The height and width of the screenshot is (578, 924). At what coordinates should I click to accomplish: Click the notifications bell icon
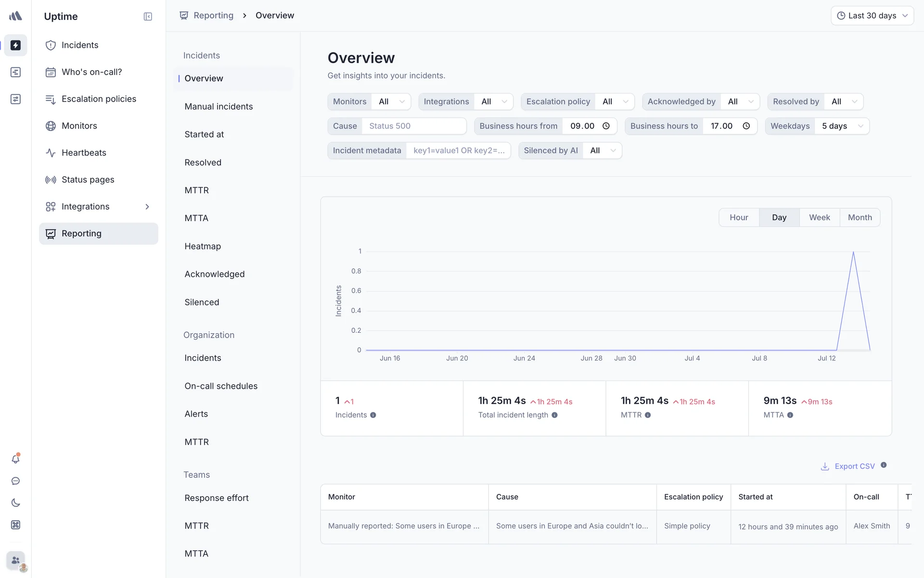(15, 459)
